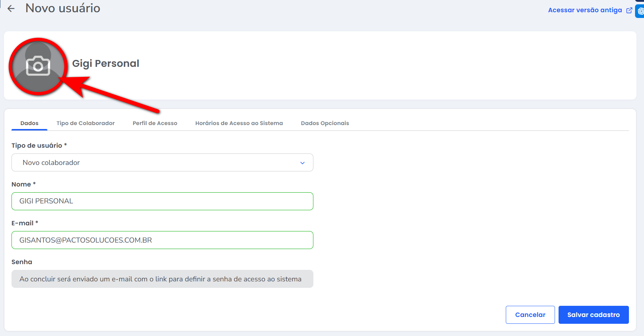Open the Tipo de Colaborador tab
The height and width of the screenshot is (336, 644).
(85, 123)
